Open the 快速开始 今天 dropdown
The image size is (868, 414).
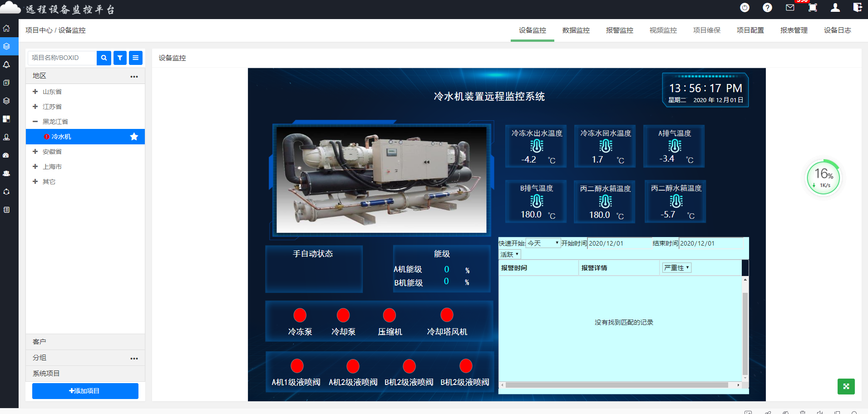[x=543, y=243]
